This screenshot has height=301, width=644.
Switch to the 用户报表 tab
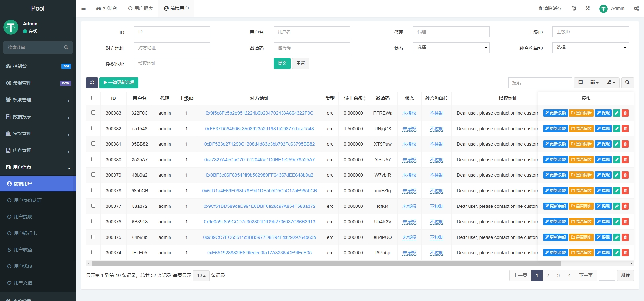click(x=140, y=8)
